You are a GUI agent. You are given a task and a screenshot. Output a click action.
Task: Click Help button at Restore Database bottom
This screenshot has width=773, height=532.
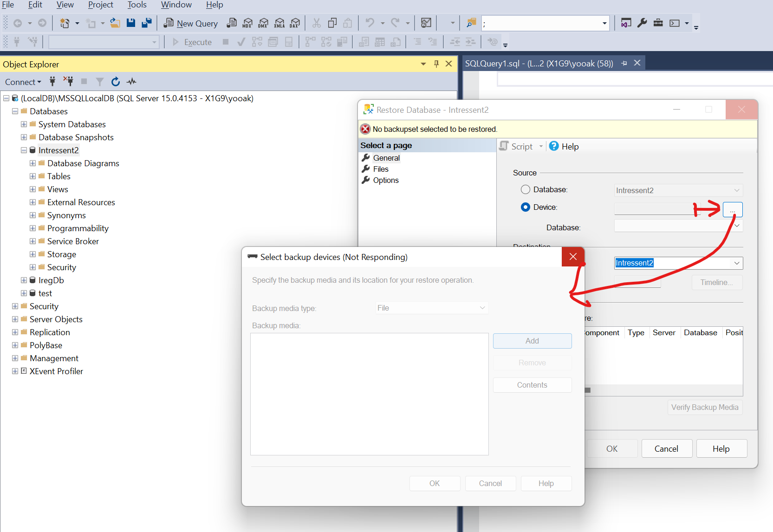(x=721, y=448)
